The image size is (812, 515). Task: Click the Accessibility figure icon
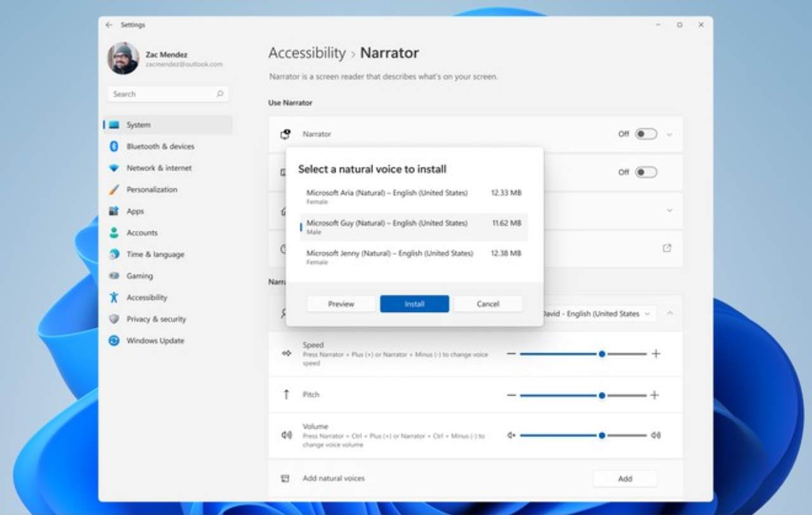coord(114,297)
